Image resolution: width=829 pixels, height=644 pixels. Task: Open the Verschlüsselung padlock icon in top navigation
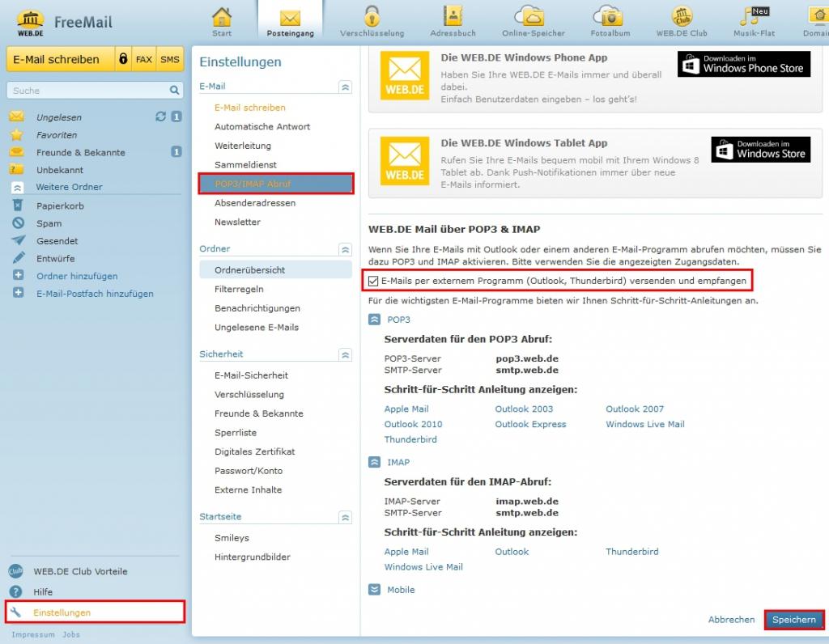[372, 17]
